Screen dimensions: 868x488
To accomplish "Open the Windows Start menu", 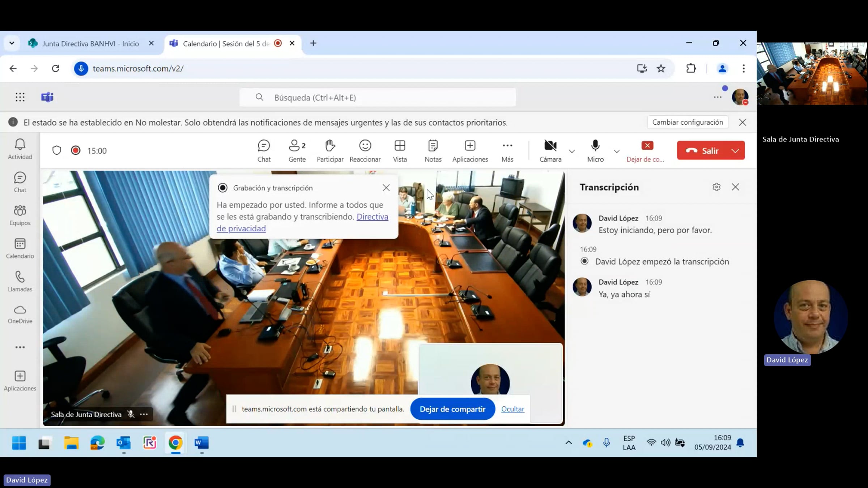I will (x=19, y=443).
